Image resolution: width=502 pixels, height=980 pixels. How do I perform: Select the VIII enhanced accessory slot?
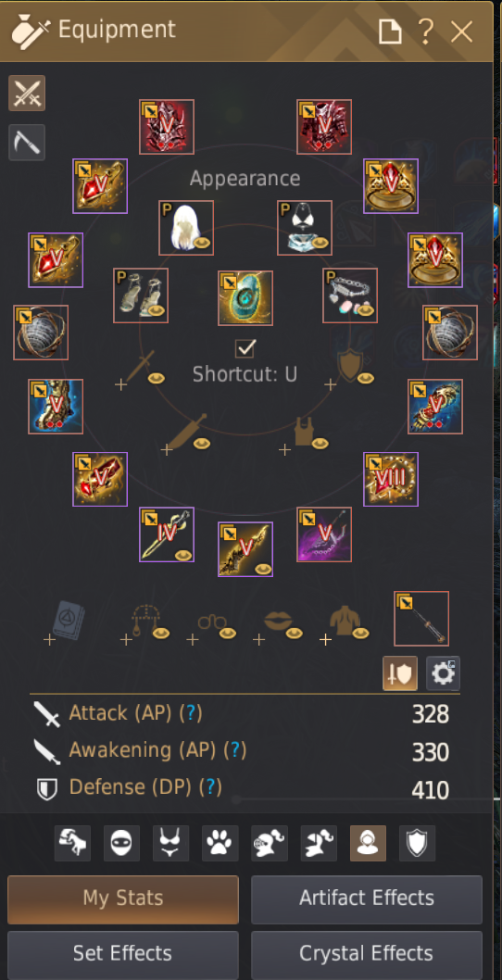pos(391,480)
